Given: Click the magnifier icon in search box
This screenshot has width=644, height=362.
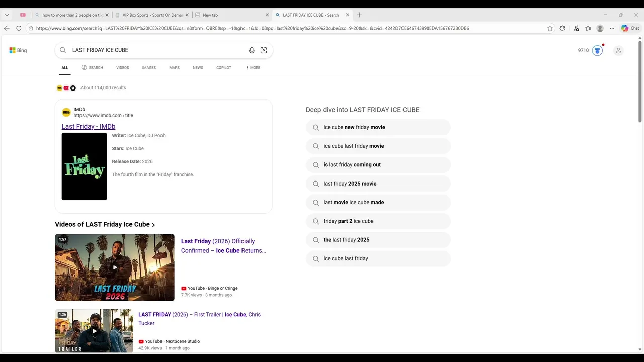Looking at the screenshot, I should 63,50.
